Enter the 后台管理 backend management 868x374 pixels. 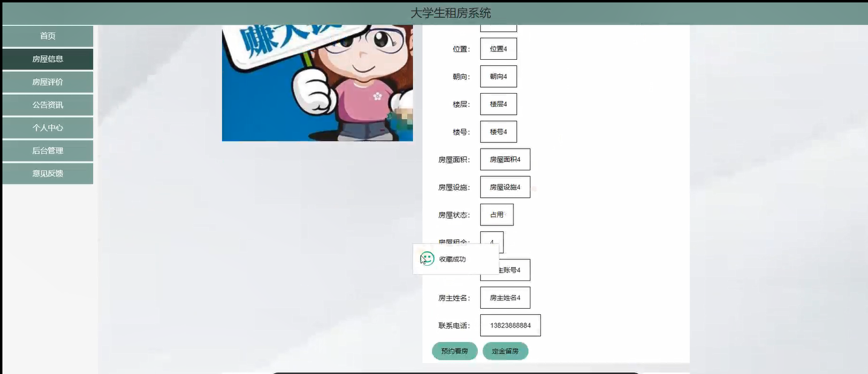[x=47, y=150]
